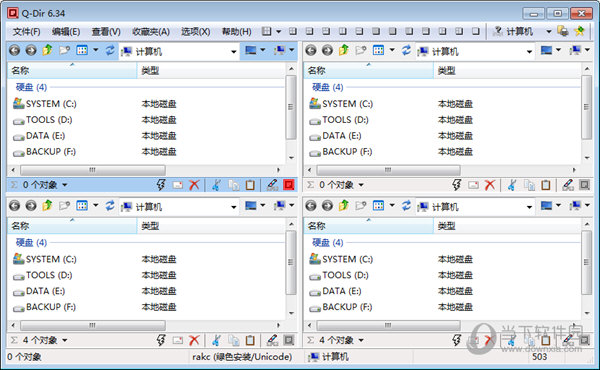600x370 pixels.
Task: Click the folder-tree icon in bottom-left pane
Action: coord(64,205)
